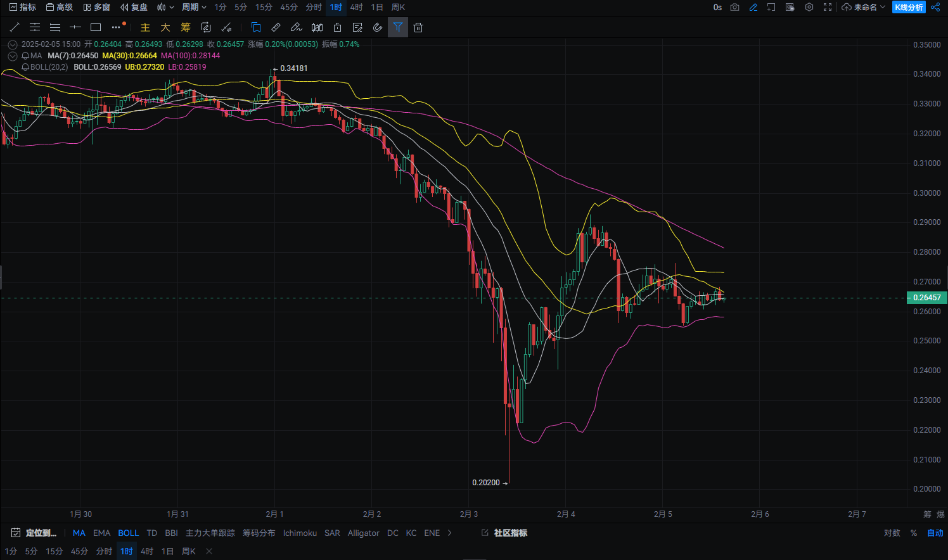948x560 pixels.
Task: Select 1日 timeframe in the bottom bar
Action: coord(167,551)
